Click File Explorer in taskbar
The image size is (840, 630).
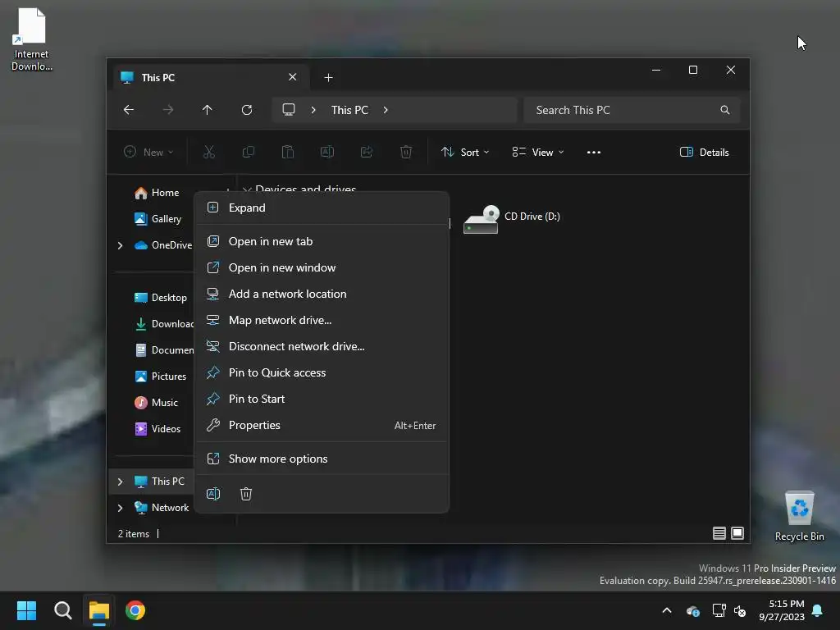point(99,610)
